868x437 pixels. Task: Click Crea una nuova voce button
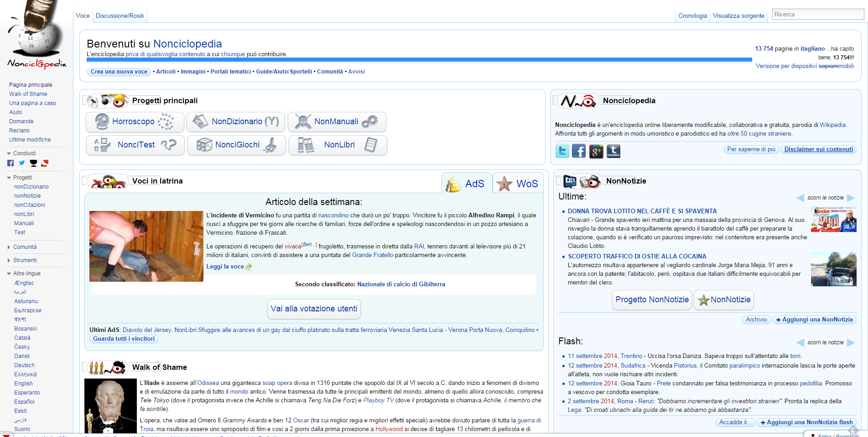[x=119, y=72]
